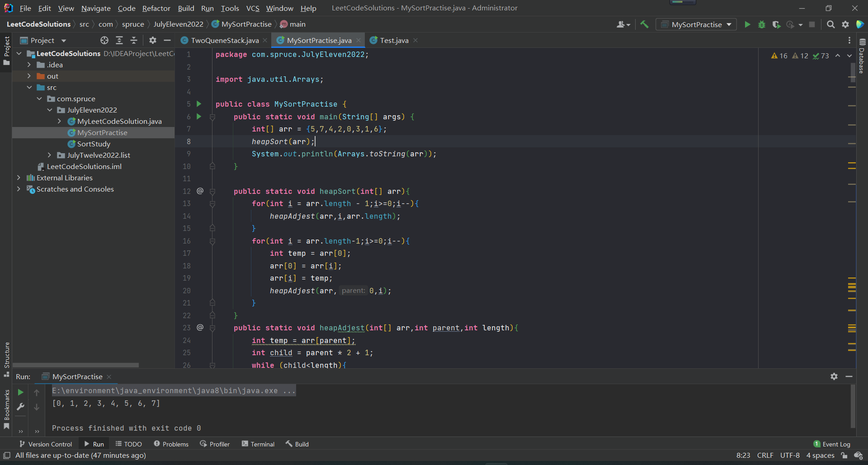Expand the .idea folder
Screen dimensions: 868x465
point(29,65)
